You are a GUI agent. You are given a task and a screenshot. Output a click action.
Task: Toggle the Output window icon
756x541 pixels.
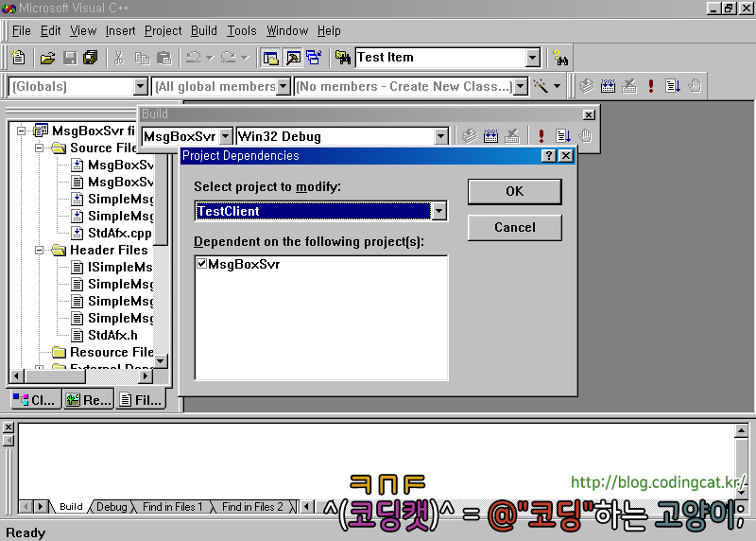[x=292, y=58]
